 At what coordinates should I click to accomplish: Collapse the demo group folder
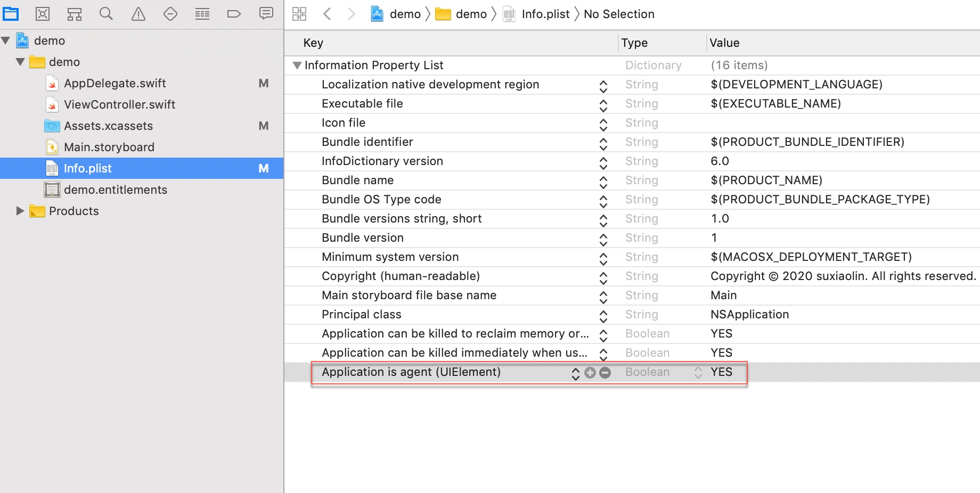20,62
